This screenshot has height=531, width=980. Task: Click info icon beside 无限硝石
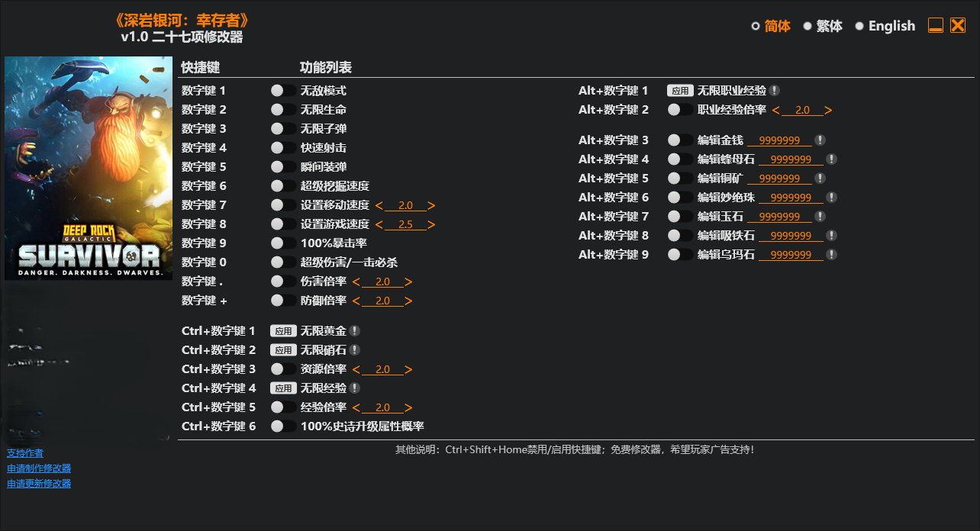[355, 350]
